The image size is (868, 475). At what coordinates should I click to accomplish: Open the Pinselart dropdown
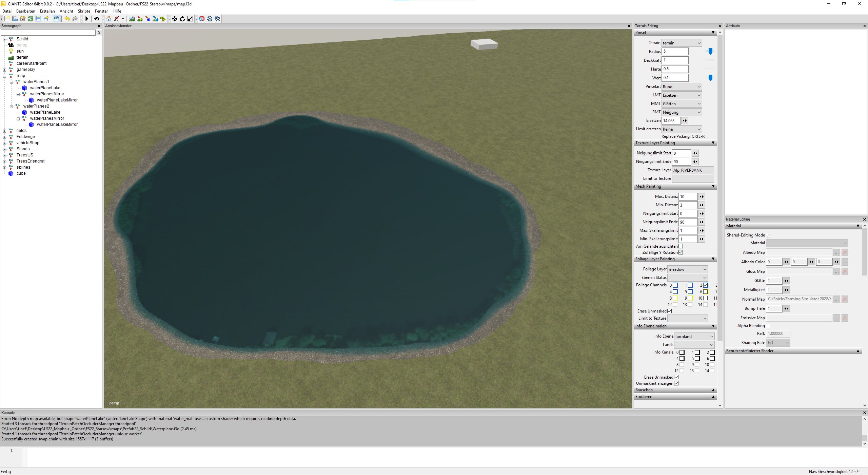click(x=682, y=87)
